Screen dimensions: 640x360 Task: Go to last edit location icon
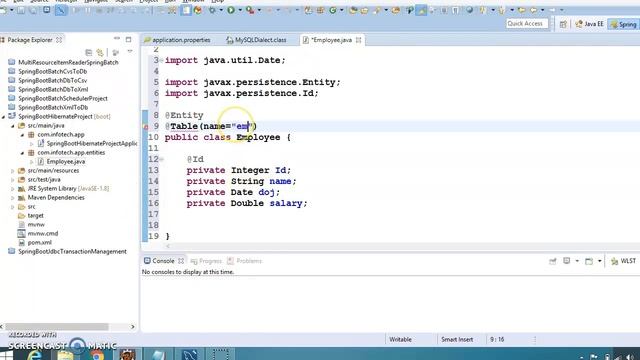(x=521, y=10)
